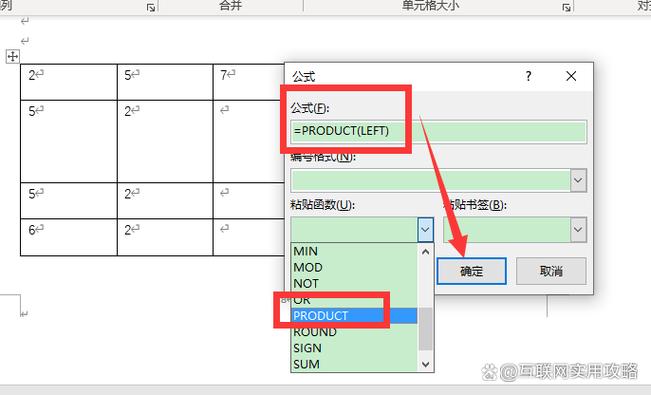Screen dimensions: 651x395
Task: Click the help question mark in 公式 dialog
Action: click(528, 76)
